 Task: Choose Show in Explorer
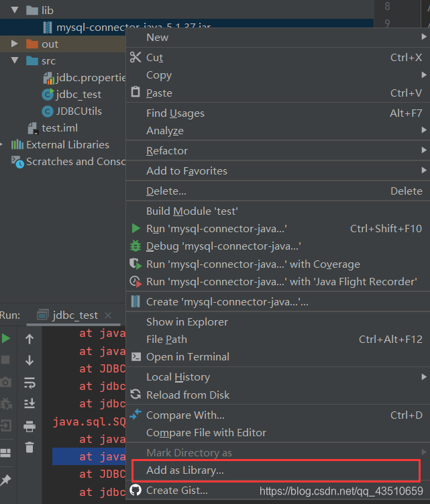coord(278,321)
